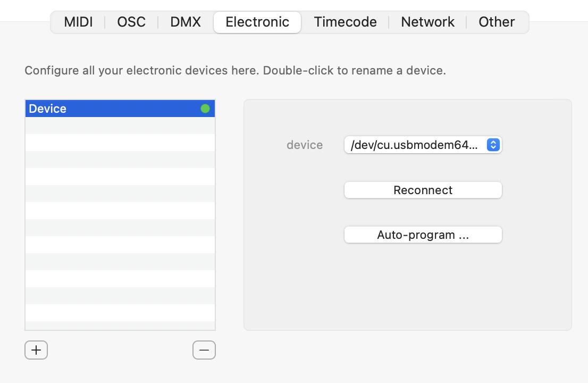Open the DMX tab
This screenshot has width=588, height=383.
click(x=186, y=22)
